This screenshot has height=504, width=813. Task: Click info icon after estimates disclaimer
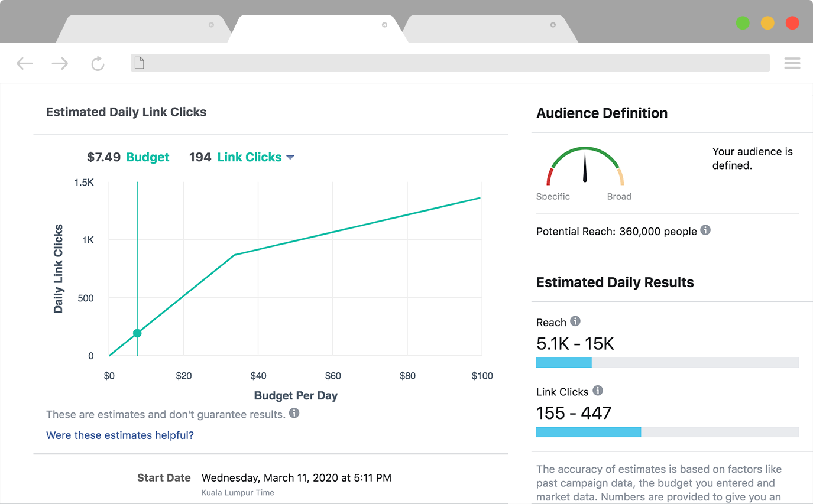tap(294, 414)
